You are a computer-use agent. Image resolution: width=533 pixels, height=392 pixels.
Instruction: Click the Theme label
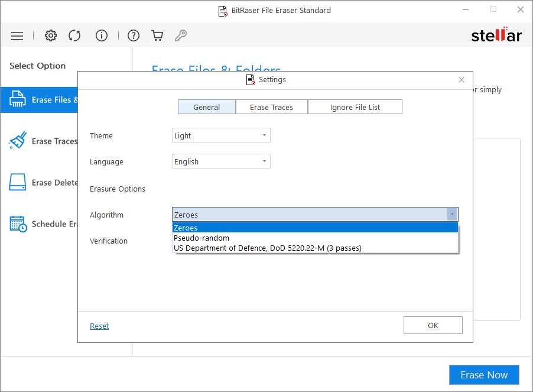(101, 135)
